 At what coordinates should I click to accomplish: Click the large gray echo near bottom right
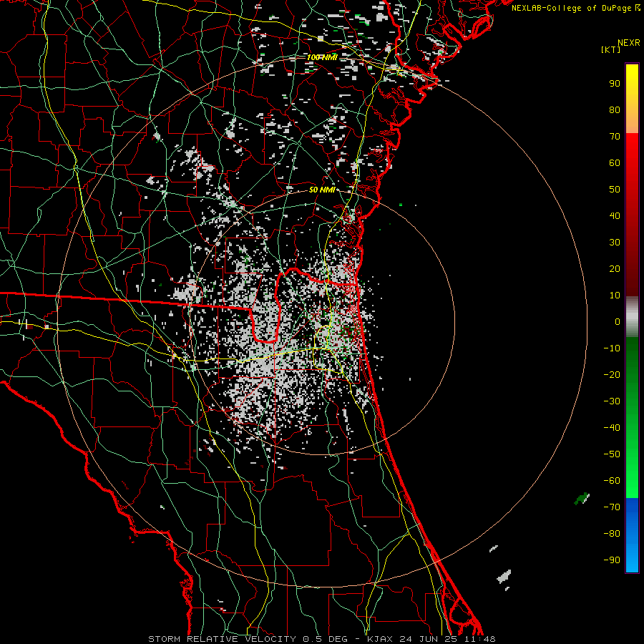(504, 577)
